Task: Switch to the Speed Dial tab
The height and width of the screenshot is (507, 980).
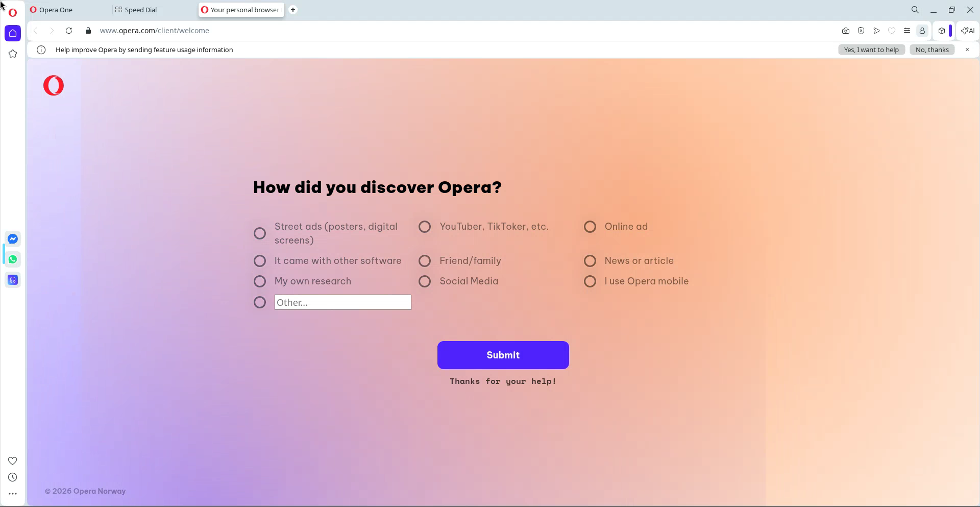Action: [x=140, y=10]
